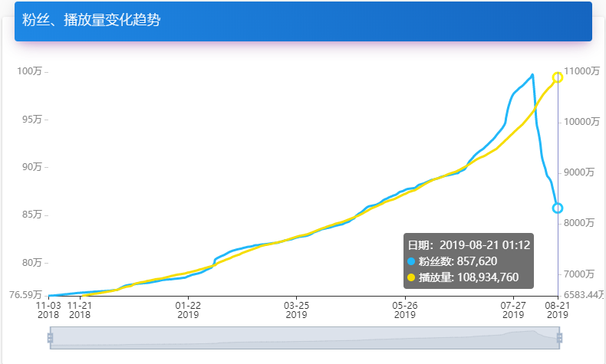Click the 11-03 2018 date axis label
This screenshot has height=364, width=606.
point(48,309)
